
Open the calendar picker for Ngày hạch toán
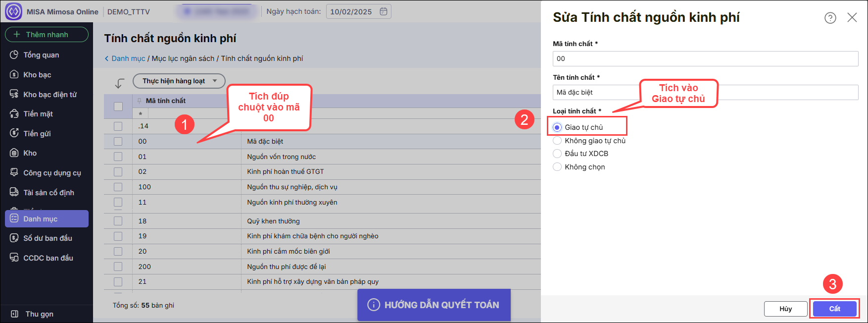click(x=384, y=11)
